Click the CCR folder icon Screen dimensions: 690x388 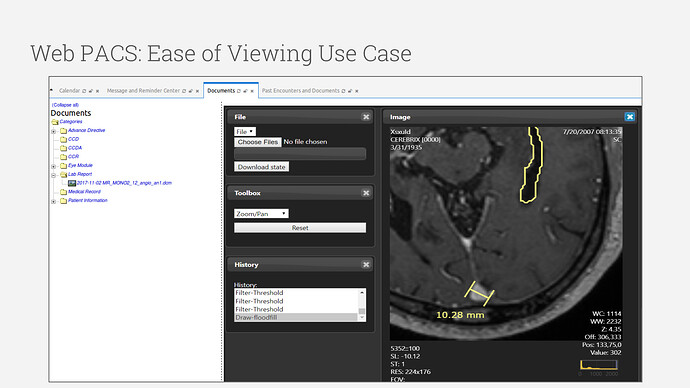click(63, 157)
